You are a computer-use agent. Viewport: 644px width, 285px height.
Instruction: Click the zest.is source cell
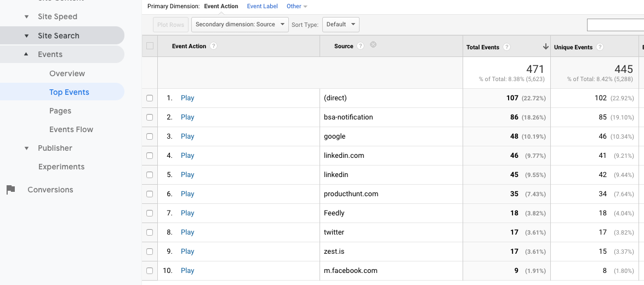(x=334, y=252)
